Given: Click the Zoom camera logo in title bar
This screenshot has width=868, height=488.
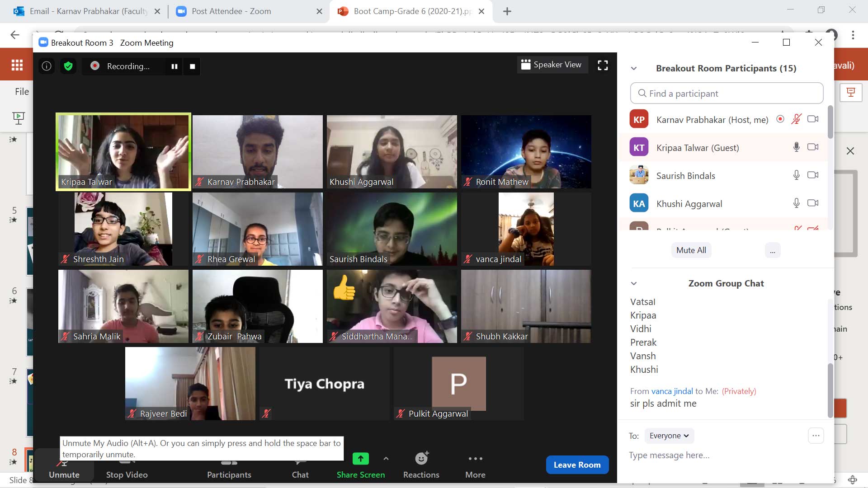Looking at the screenshot, I should [43, 42].
